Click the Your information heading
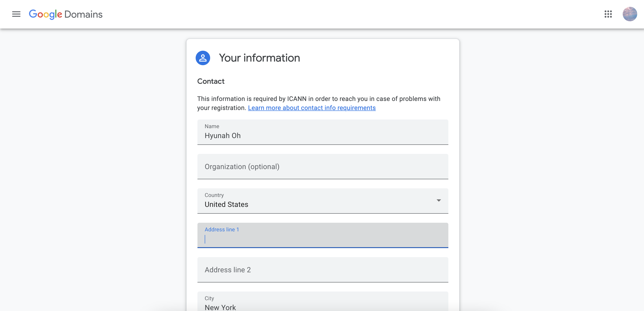This screenshot has width=644, height=311. [x=259, y=58]
